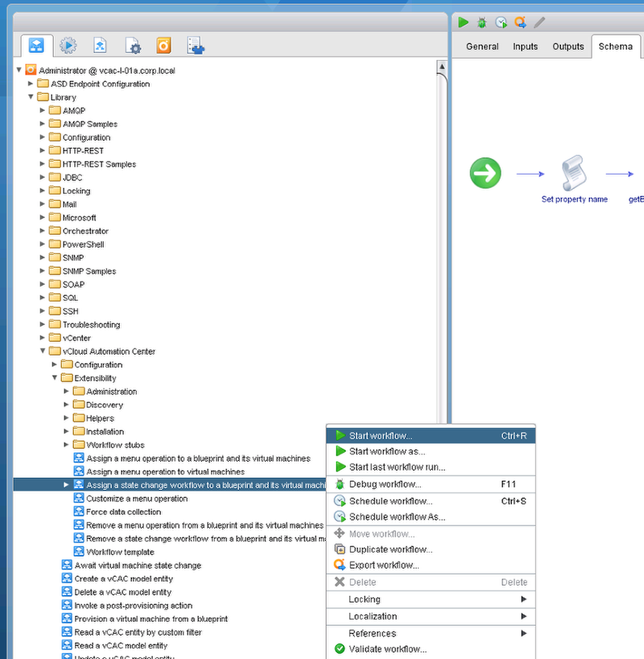Click the Schedule workflow clock toolbar icon

pos(501,23)
